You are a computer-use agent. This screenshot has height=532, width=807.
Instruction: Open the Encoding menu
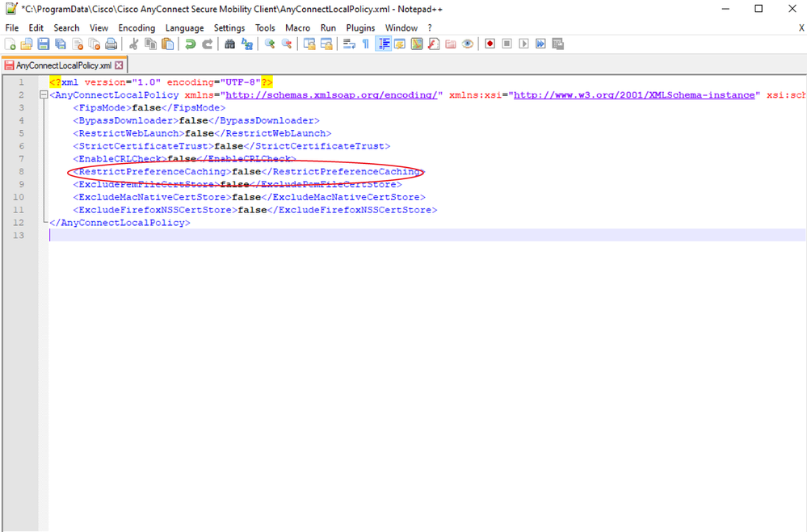tap(137, 27)
